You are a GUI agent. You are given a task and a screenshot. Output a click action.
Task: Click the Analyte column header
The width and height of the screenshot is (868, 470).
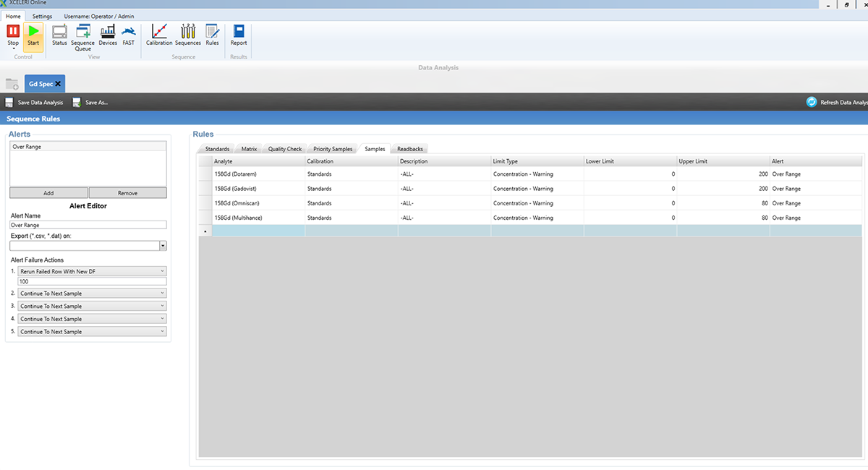click(x=258, y=161)
